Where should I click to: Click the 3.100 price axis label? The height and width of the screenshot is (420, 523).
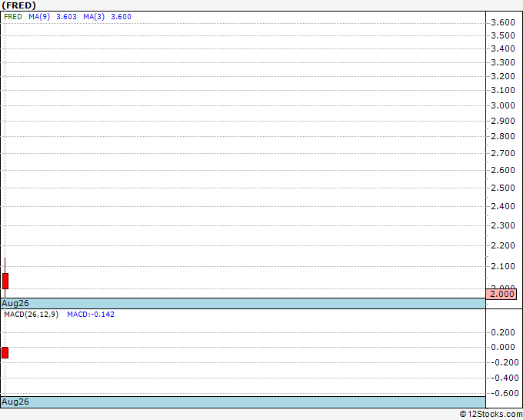503,90
